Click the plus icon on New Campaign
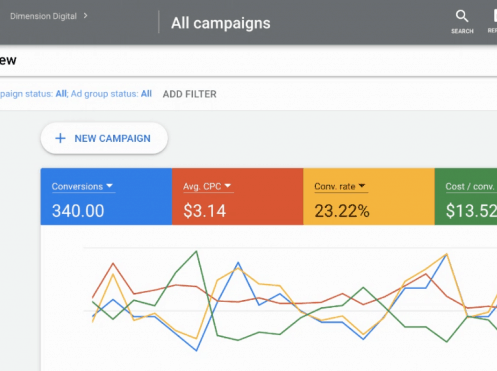497x371 pixels. pyautogui.click(x=60, y=138)
